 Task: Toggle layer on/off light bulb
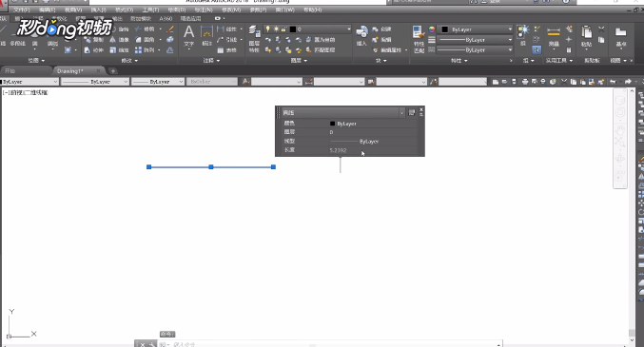[x=268, y=29]
